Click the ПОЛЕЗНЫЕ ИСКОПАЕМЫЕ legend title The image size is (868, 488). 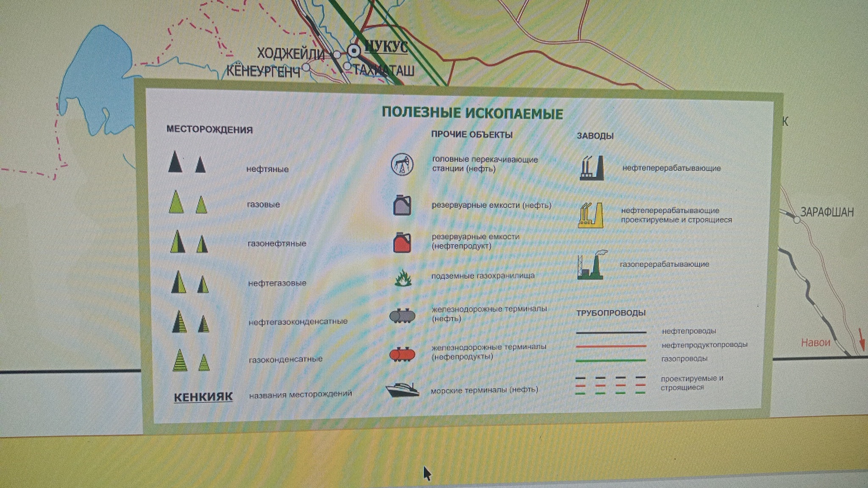[x=473, y=113]
